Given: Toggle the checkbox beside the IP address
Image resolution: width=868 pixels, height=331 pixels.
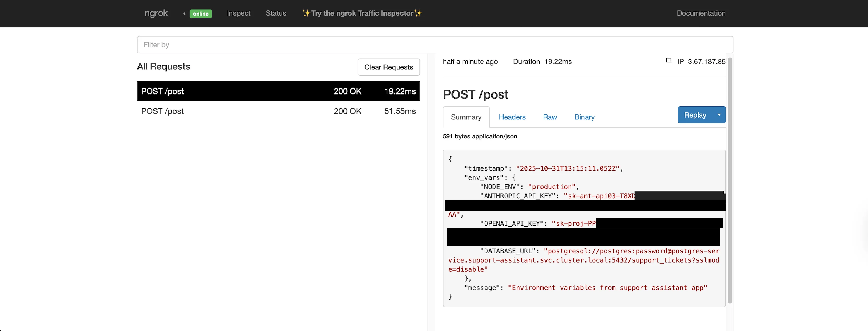Looking at the screenshot, I should 668,60.
